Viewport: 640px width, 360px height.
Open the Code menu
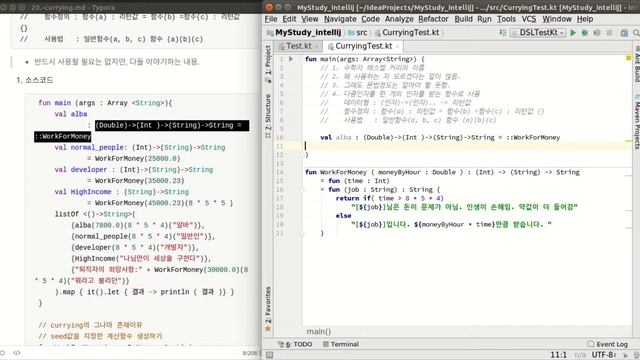point(370,19)
